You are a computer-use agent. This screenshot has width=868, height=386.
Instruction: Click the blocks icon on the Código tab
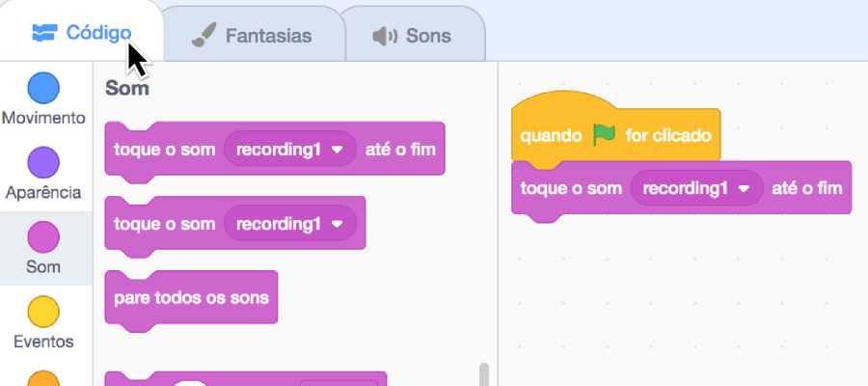click(44, 33)
